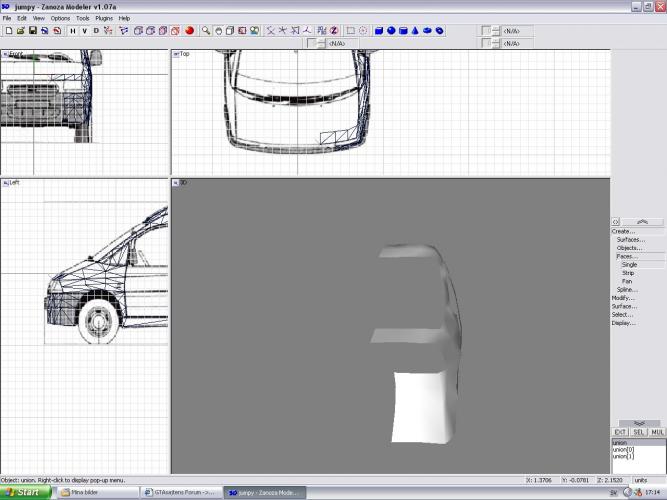The height and width of the screenshot is (500, 667).
Task: Click the New file icon
Action: 8,31
